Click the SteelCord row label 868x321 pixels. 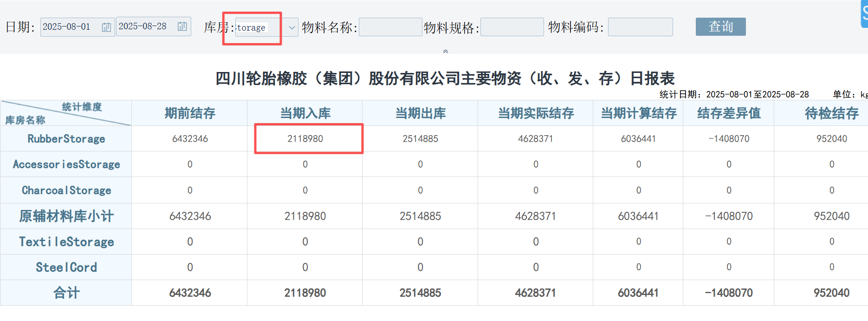coord(66,268)
